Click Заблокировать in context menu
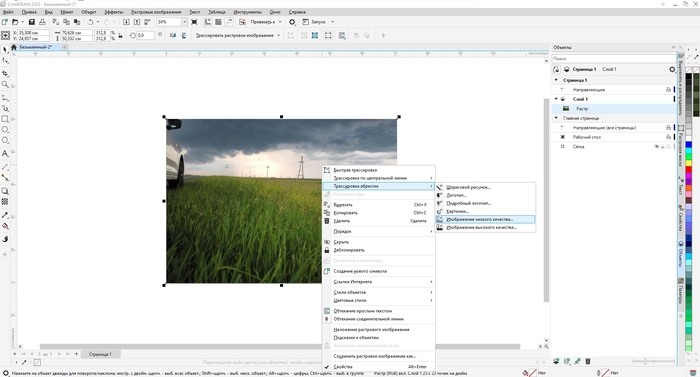The width and height of the screenshot is (700, 377). point(379,250)
